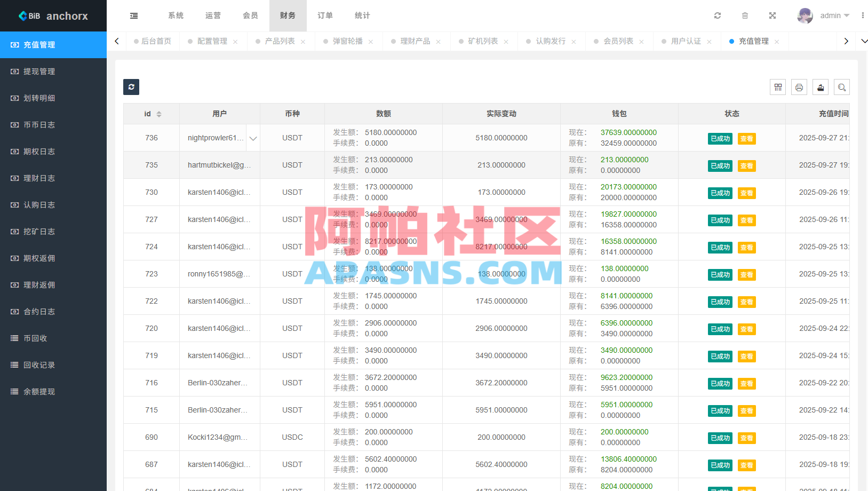Open 余额提现 in the sidebar

point(53,392)
